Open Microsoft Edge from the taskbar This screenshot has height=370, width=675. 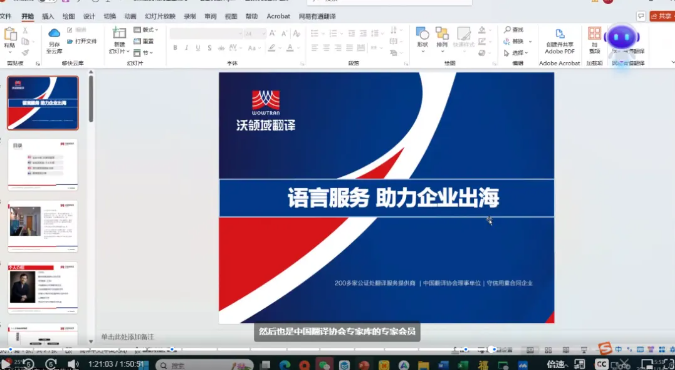pyautogui.click(x=285, y=365)
